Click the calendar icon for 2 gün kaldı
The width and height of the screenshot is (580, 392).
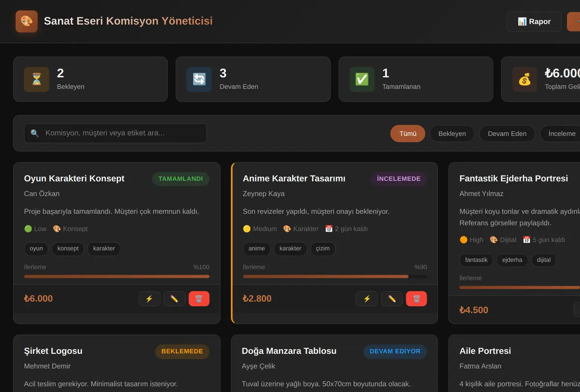click(329, 229)
